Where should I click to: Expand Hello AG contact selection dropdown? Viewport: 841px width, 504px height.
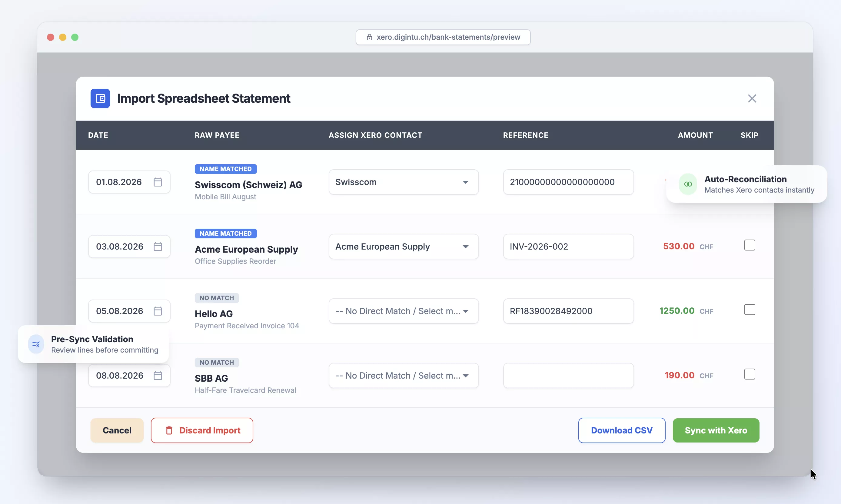tap(404, 311)
